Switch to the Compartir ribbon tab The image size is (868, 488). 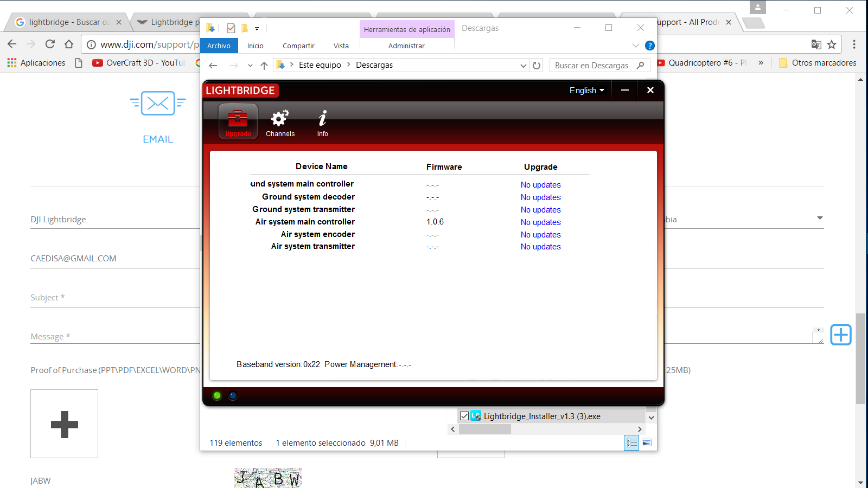point(298,46)
